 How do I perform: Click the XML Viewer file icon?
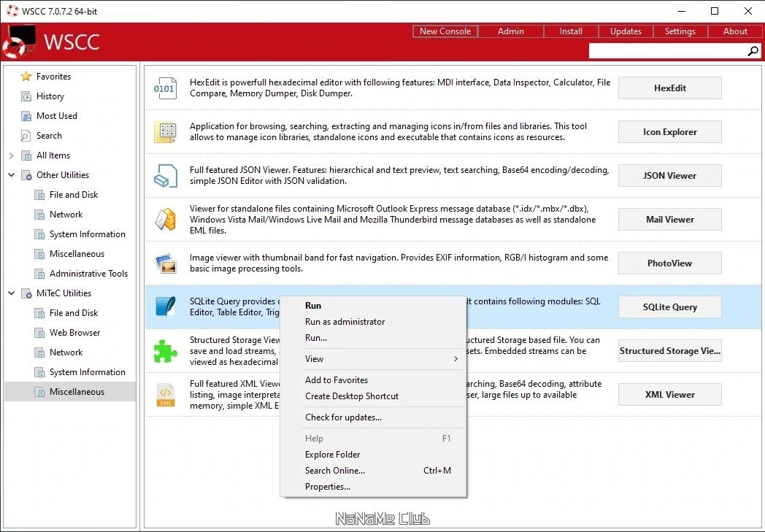pos(166,395)
